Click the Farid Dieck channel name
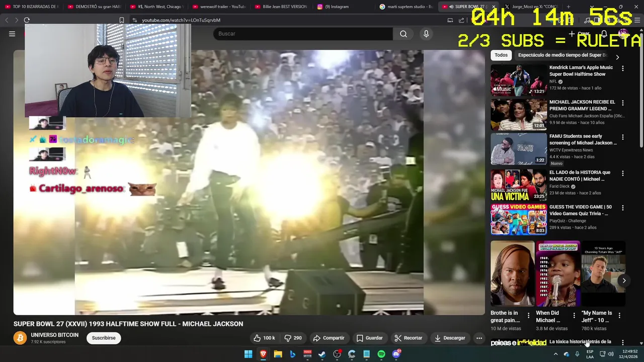The height and width of the screenshot is (362, 644). 559,187
